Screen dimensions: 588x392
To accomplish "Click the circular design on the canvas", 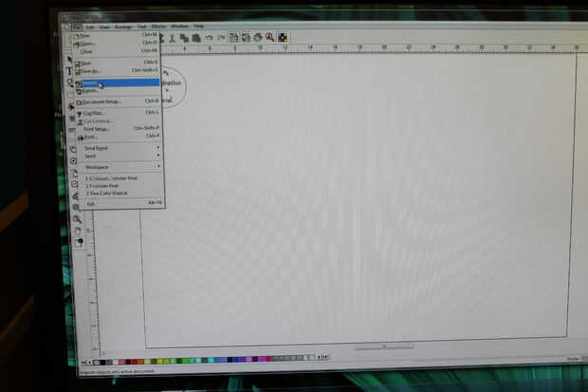I will [x=174, y=87].
